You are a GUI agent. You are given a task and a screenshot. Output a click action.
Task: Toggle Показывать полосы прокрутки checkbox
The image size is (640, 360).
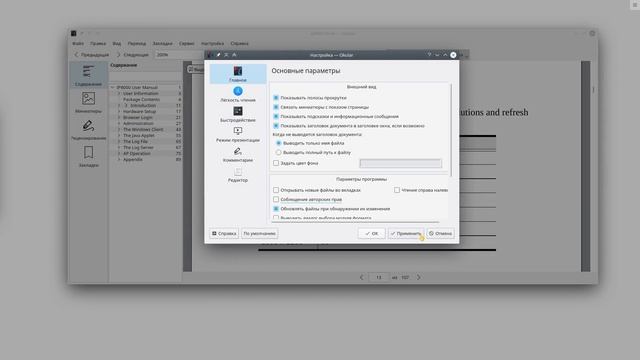276,98
